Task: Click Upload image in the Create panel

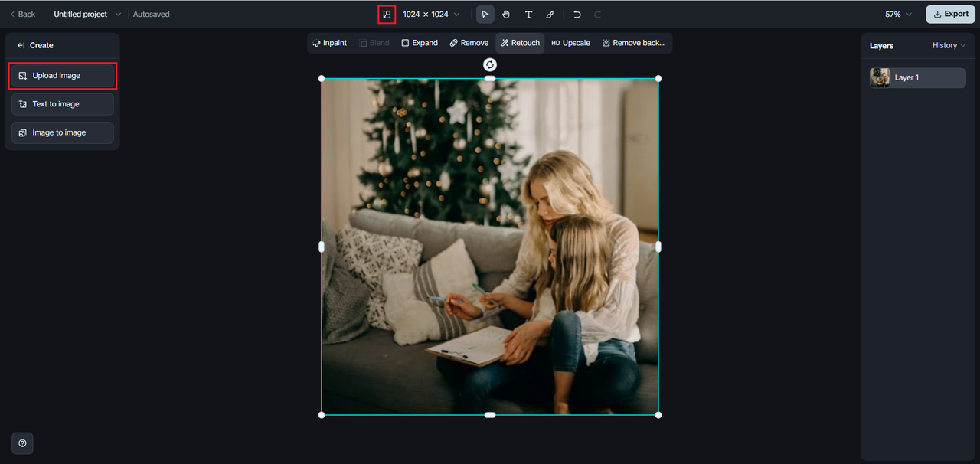Action: pos(63,76)
